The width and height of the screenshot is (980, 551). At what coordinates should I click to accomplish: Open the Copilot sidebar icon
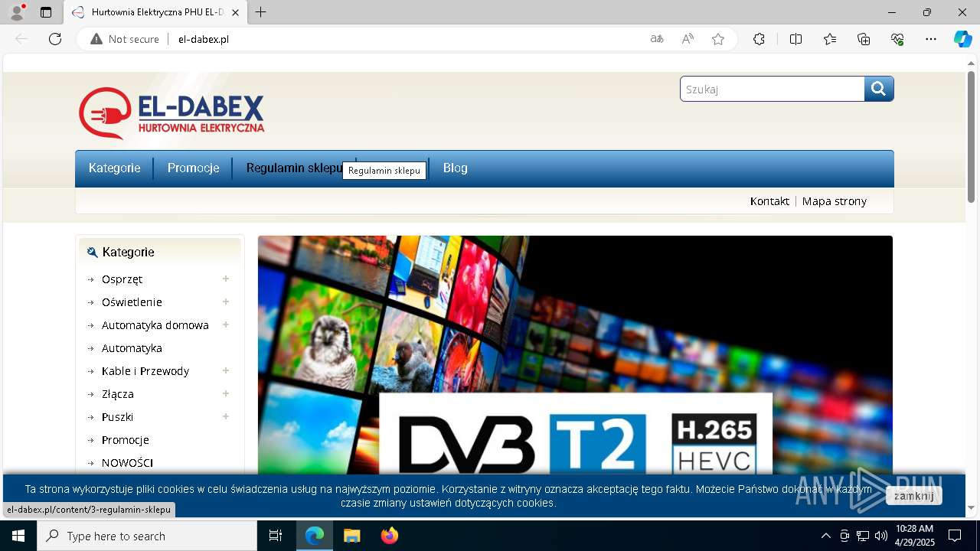tap(962, 39)
